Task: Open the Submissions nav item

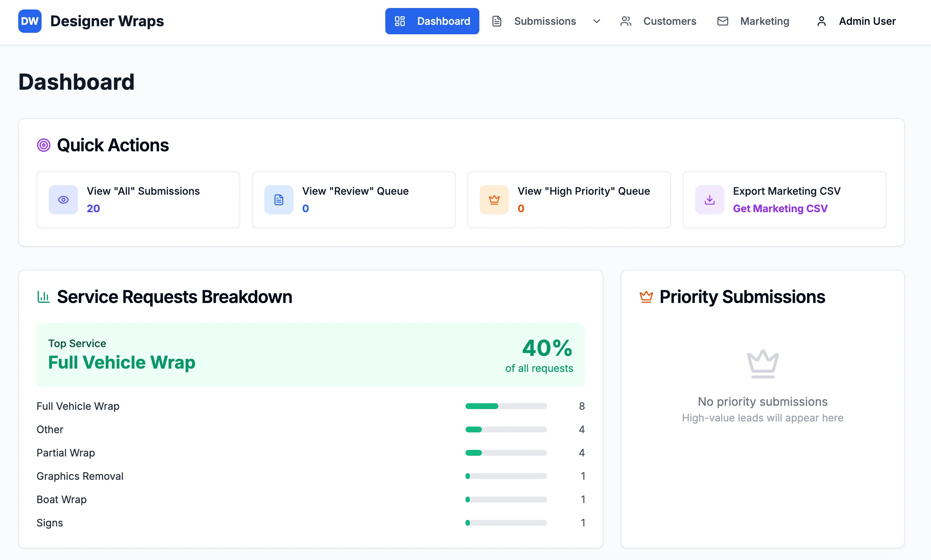Action: coord(545,21)
